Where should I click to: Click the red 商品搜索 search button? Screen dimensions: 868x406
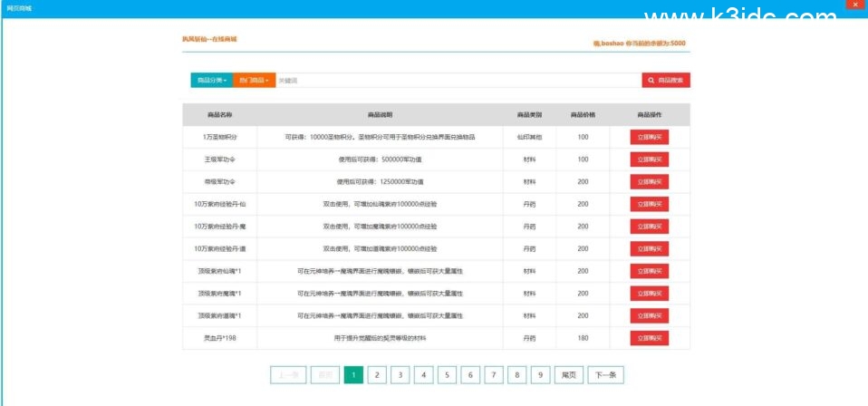tap(666, 81)
